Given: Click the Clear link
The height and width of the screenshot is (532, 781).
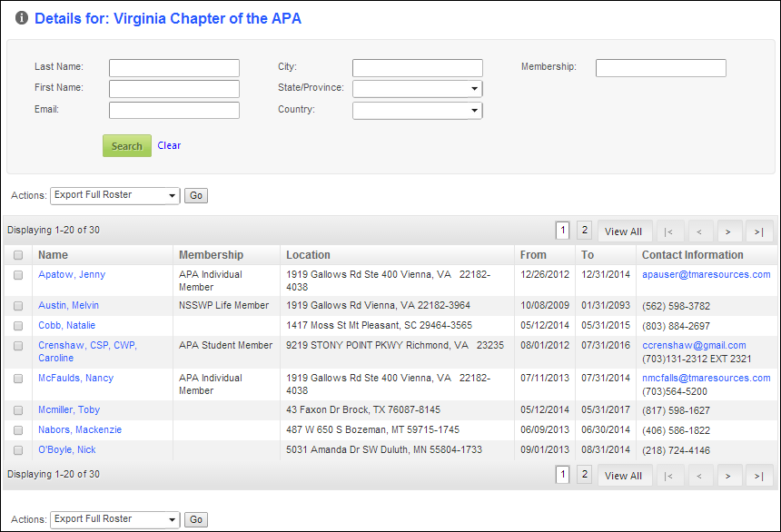Looking at the screenshot, I should click(169, 145).
